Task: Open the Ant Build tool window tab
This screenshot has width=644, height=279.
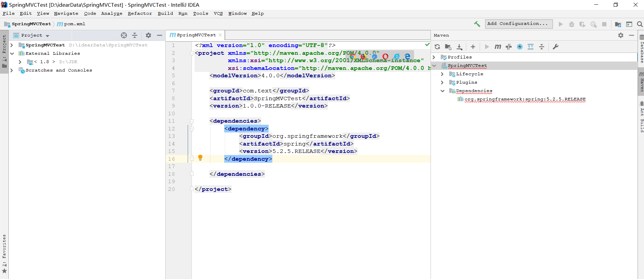Action: tap(641, 116)
